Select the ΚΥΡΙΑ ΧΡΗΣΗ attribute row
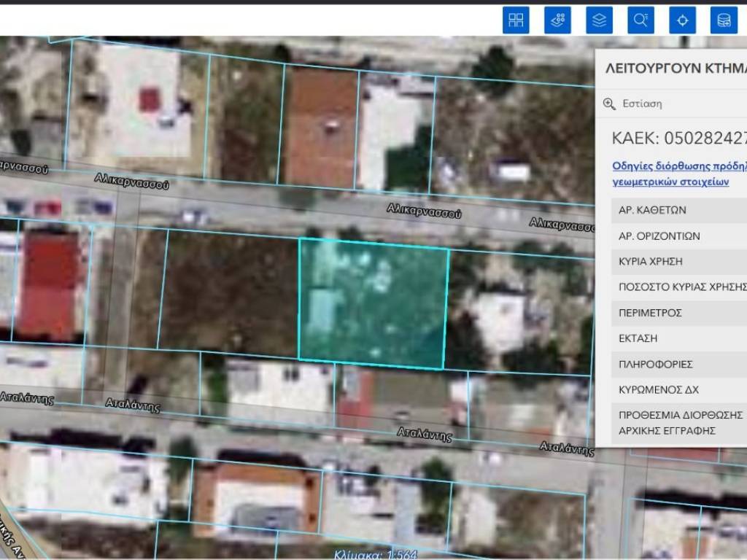Screen dimensions: 747x560 click(x=678, y=261)
